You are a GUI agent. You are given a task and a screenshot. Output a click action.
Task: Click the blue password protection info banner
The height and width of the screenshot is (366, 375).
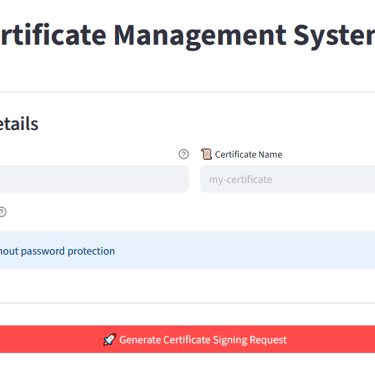[187, 250]
